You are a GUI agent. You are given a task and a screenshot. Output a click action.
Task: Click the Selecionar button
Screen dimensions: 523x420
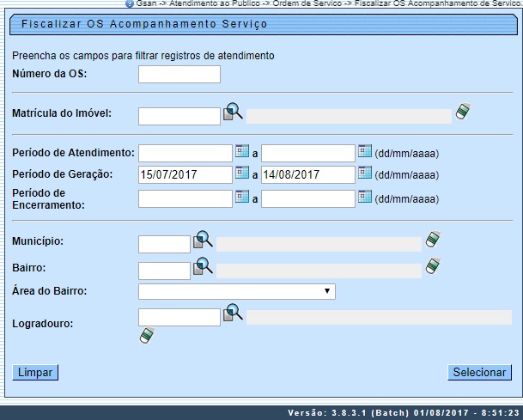click(x=479, y=372)
